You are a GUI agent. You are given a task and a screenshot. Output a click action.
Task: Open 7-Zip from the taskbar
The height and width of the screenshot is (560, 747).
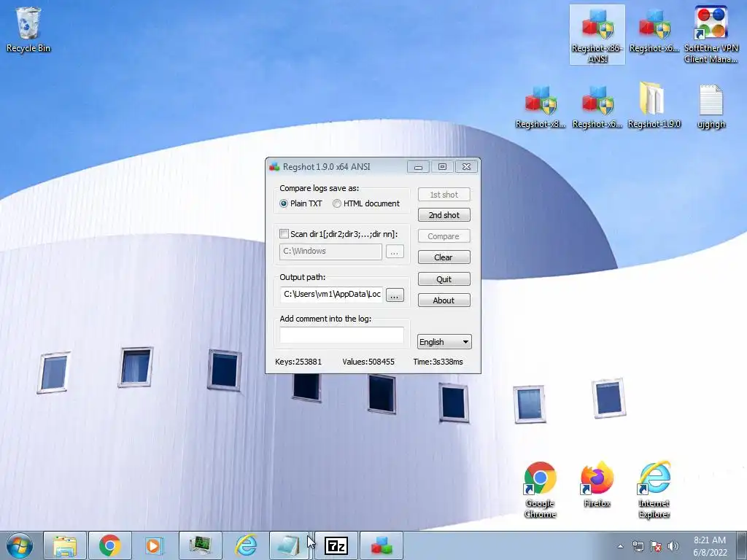[336, 545]
